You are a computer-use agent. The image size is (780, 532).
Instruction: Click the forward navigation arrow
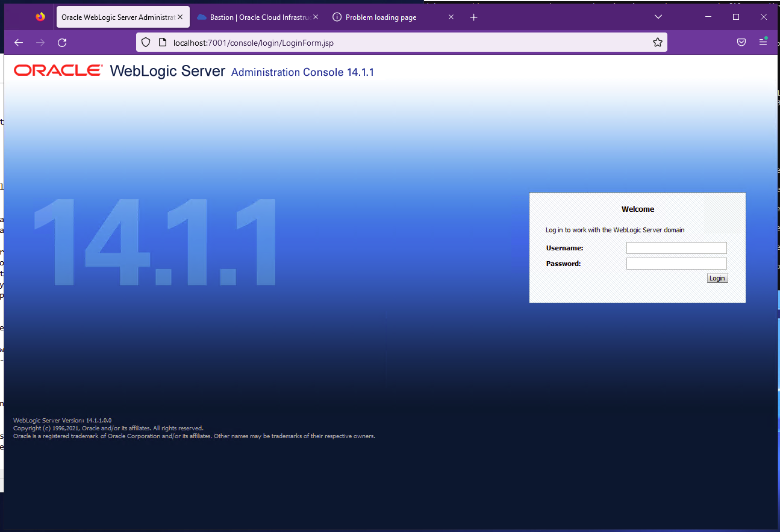pyautogui.click(x=40, y=42)
